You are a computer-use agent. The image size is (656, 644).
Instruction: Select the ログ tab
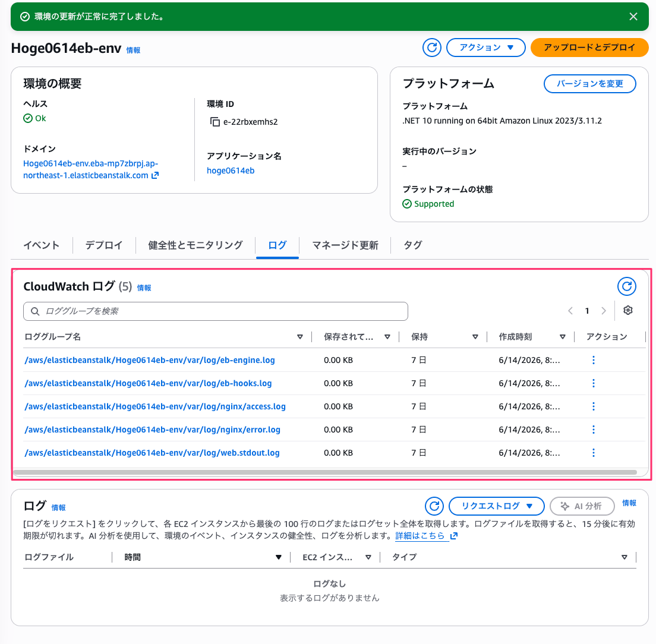pos(277,245)
